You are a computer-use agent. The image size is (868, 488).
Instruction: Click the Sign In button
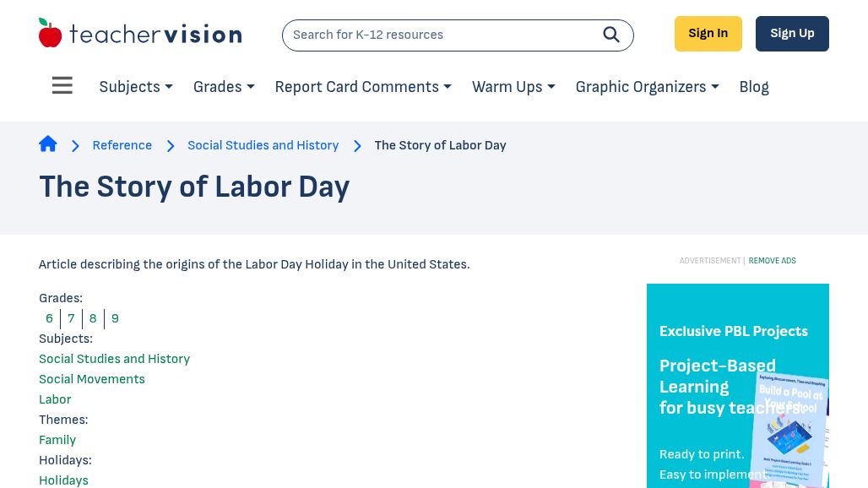708,34
